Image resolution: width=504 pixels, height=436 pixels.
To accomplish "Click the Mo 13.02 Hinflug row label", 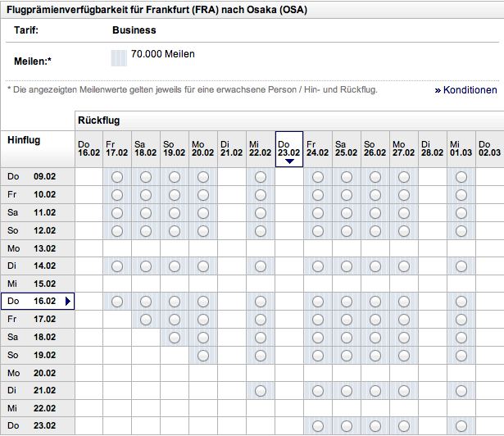I will [33, 248].
